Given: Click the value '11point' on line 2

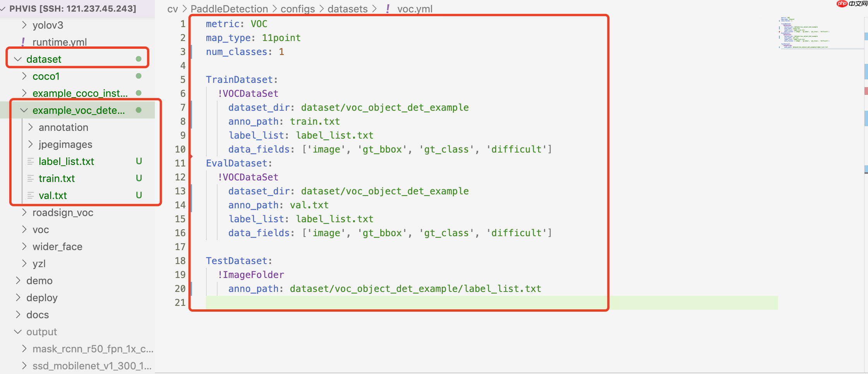Looking at the screenshot, I should coord(281,38).
